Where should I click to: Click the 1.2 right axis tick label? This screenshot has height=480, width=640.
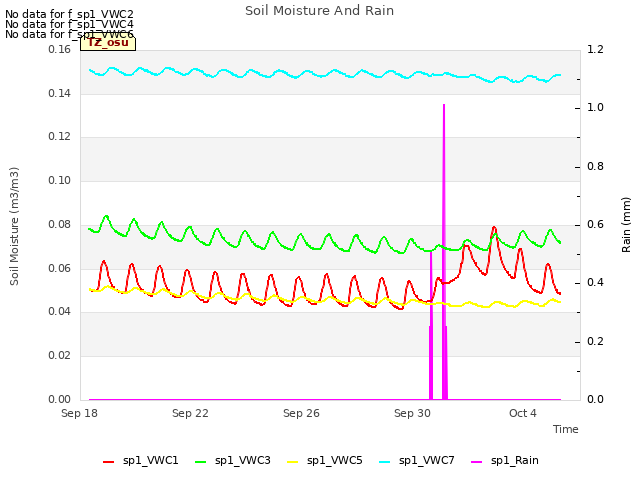pos(595,49)
